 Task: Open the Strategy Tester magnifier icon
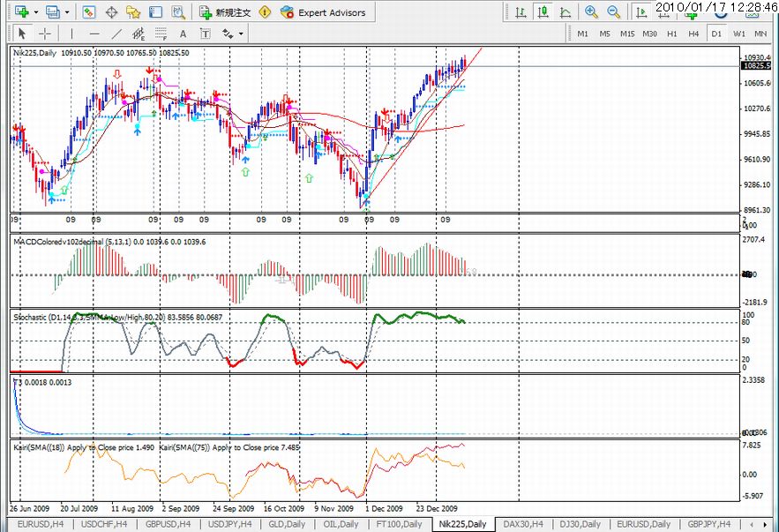tap(177, 12)
